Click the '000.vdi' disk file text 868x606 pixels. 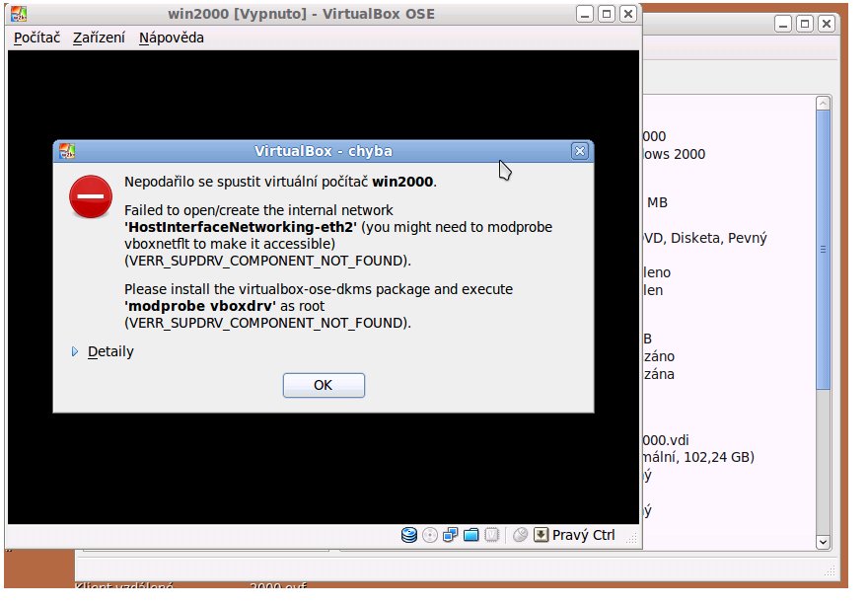pos(666,440)
